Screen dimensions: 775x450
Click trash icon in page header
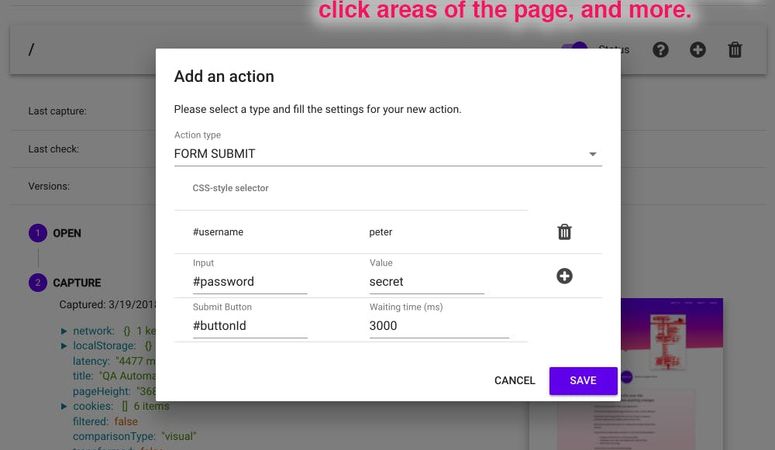735,49
